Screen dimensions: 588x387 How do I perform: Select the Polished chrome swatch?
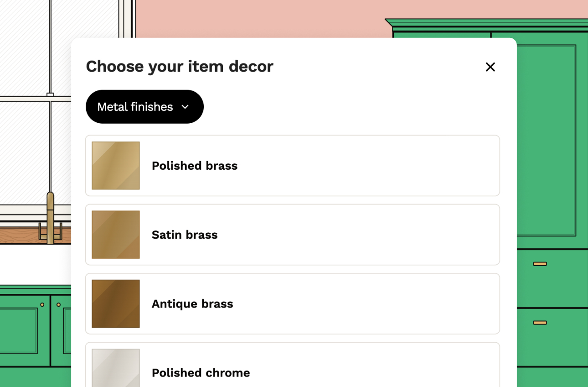[116, 369]
